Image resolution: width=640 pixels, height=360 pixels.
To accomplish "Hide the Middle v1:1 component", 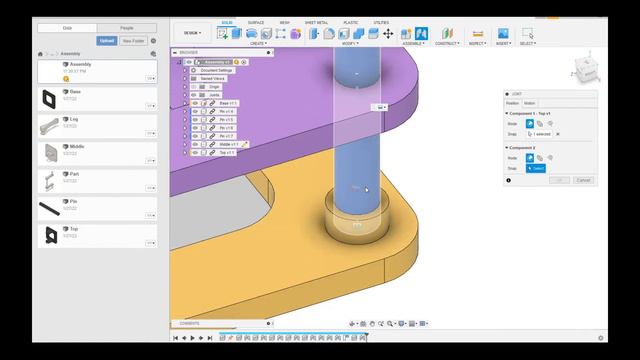I will (x=195, y=144).
